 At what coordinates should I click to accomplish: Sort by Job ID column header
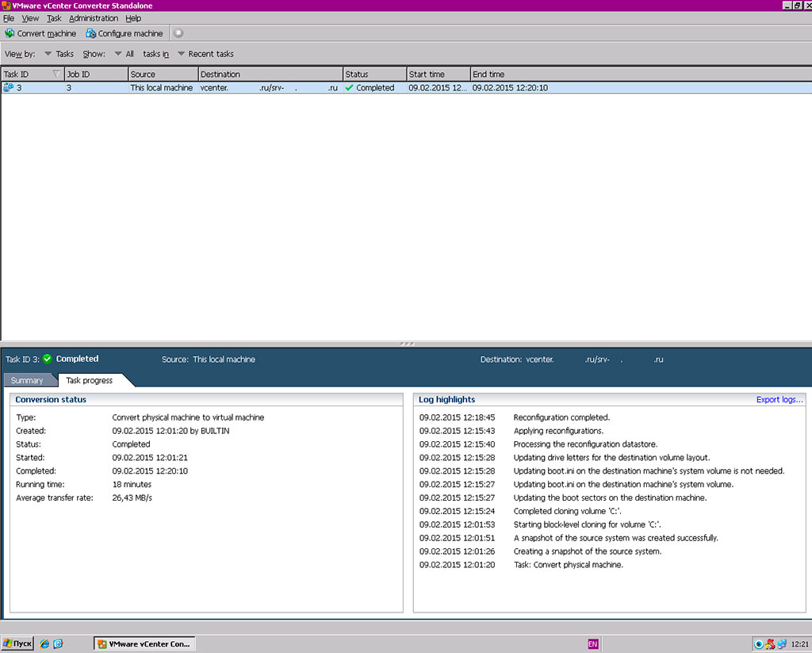96,74
